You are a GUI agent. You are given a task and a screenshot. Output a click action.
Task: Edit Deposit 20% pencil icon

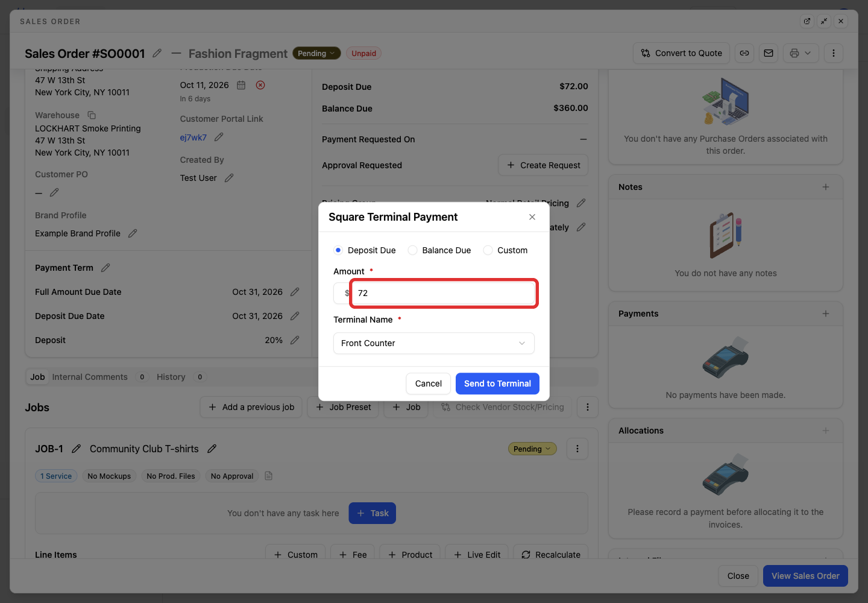(295, 340)
